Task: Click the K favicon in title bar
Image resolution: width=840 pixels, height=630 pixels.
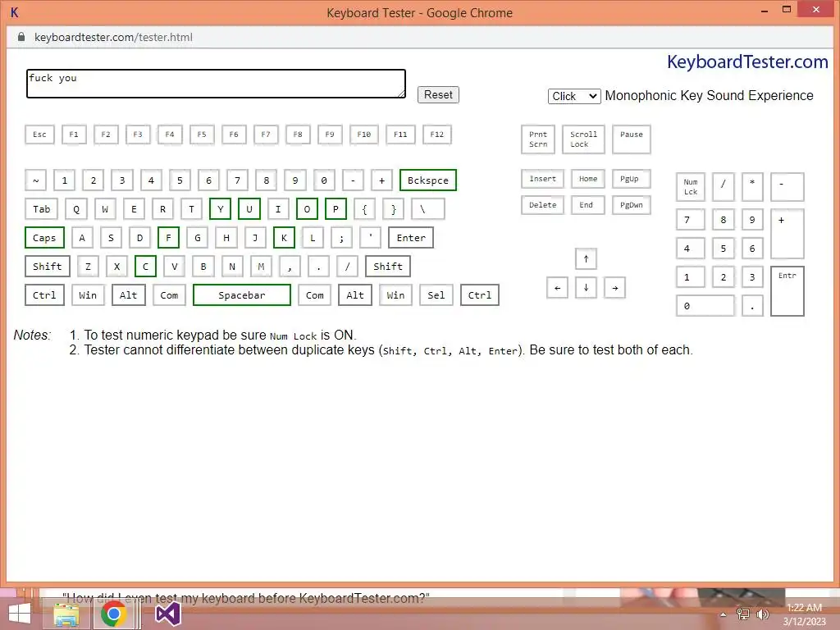Action: 15,12
